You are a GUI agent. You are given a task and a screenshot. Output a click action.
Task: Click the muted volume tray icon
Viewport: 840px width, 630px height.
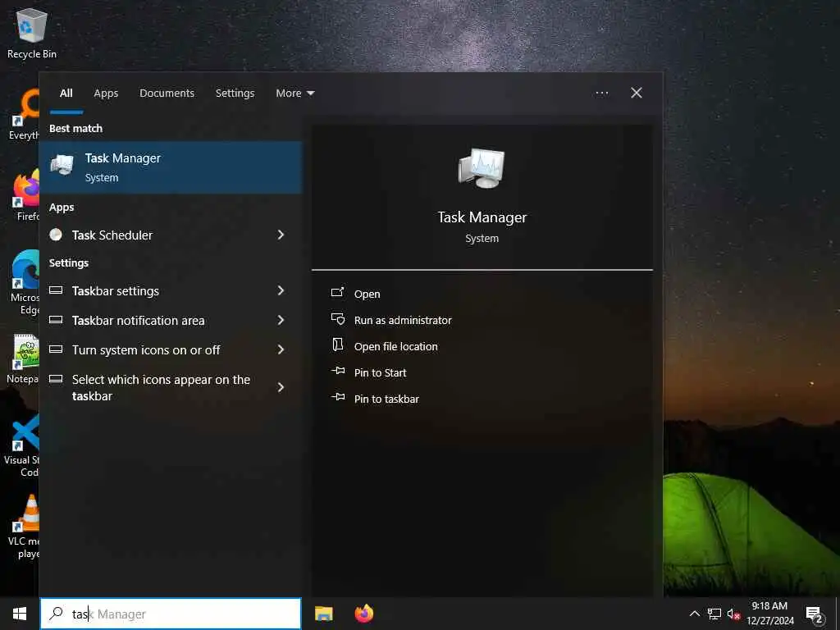click(x=733, y=614)
